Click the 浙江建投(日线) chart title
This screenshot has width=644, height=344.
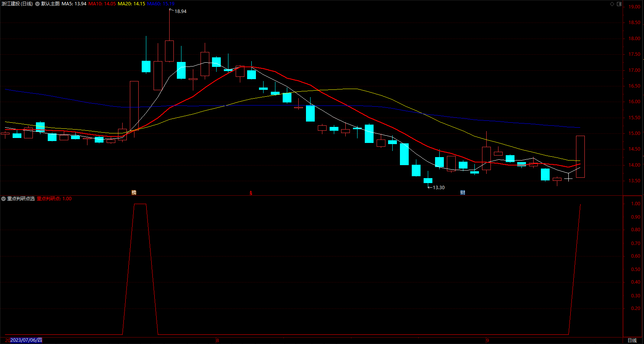(x=17, y=4)
